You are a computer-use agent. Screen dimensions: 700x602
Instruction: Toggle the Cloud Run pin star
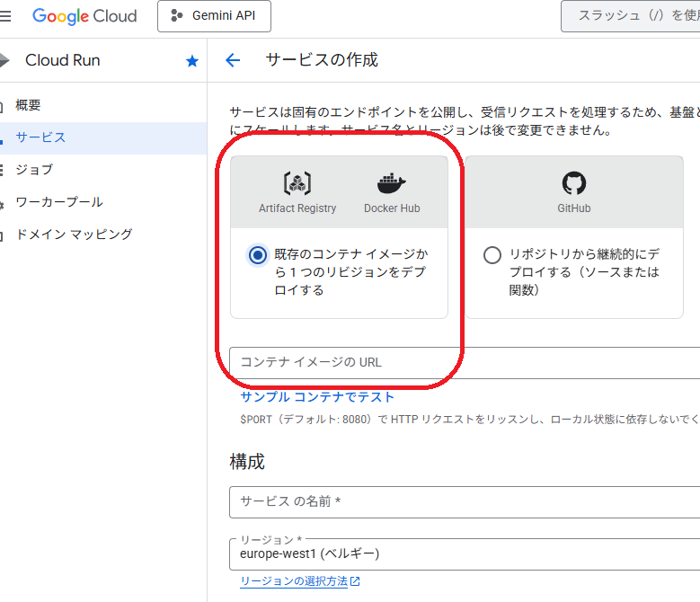tap(192, 61)
